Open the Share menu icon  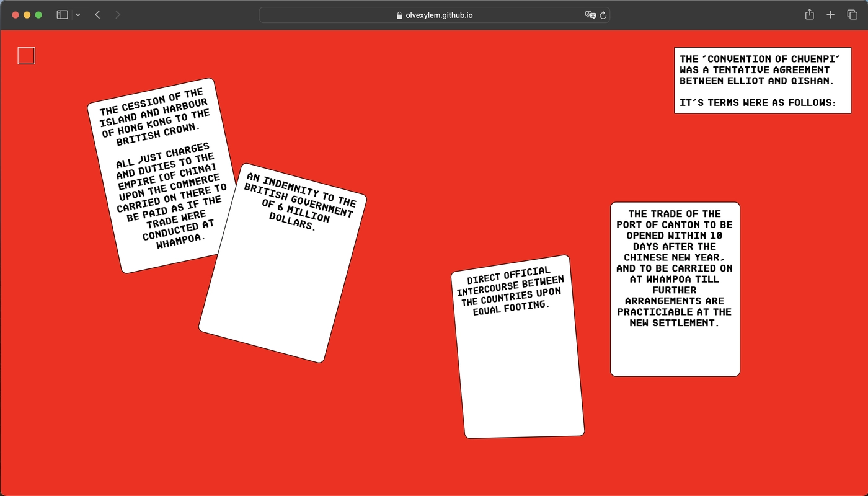point(810,15)
